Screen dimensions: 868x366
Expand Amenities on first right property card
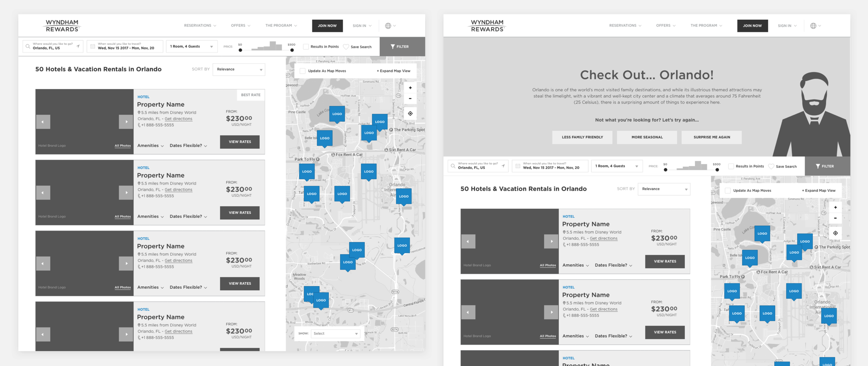[x=576, y=265]
